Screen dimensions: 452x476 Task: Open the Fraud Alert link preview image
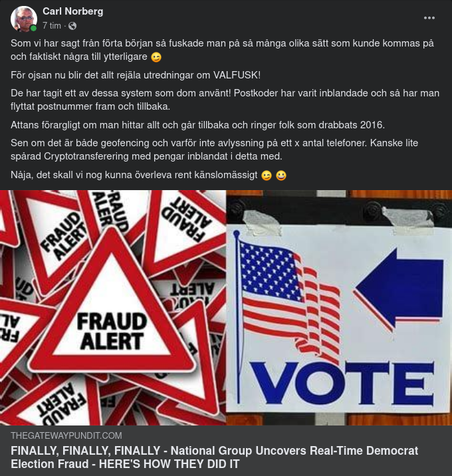point(113,308)
